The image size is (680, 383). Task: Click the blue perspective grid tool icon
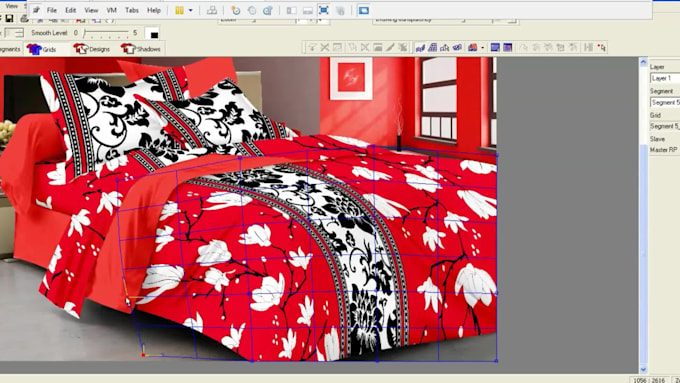tap(432, 47)
